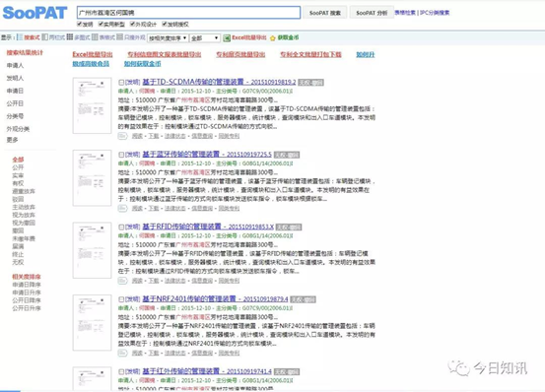Open thumbnail of the TD-SCDMA patent document
This screenshot has width=545, height=392.
coord(92,105)
